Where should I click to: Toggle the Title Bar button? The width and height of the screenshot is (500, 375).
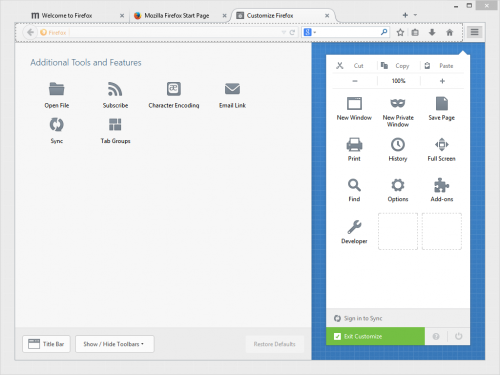coord(46,344)
